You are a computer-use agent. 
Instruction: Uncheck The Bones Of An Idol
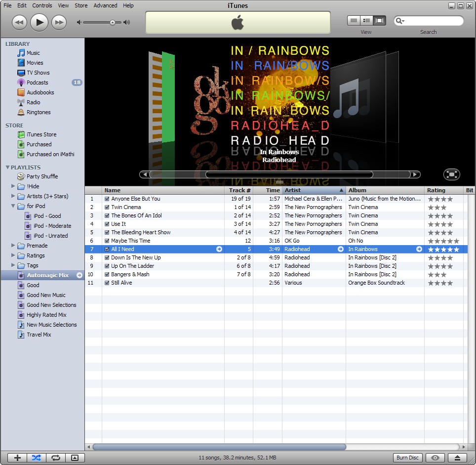(107, 215)
